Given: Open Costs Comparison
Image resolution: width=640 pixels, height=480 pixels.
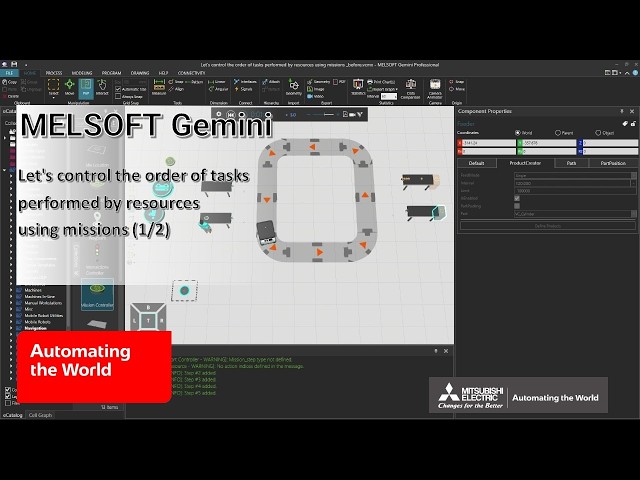Looking at the screenshot, I should (411, 89).
